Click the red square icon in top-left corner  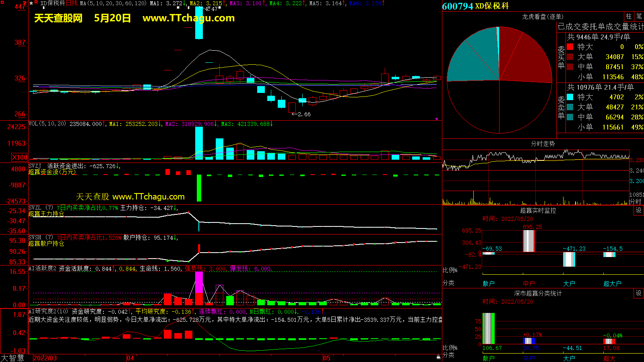point(2,2)
